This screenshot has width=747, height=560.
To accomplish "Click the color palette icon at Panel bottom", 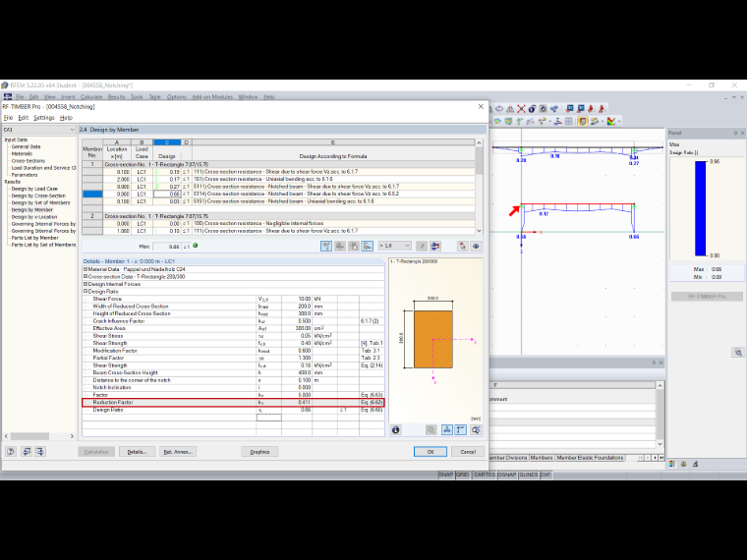I will 672,464.
